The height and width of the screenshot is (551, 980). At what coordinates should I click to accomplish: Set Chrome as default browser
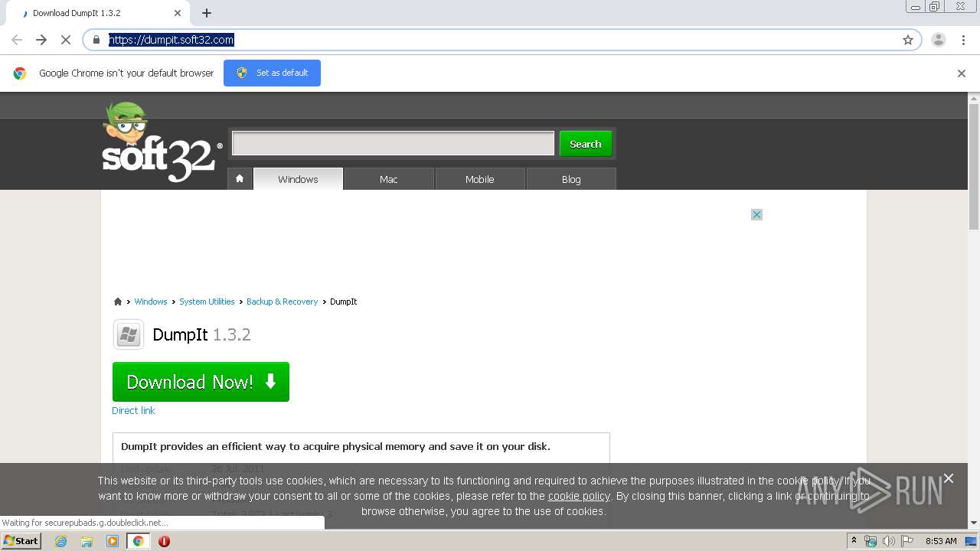[x=272, y=73]
